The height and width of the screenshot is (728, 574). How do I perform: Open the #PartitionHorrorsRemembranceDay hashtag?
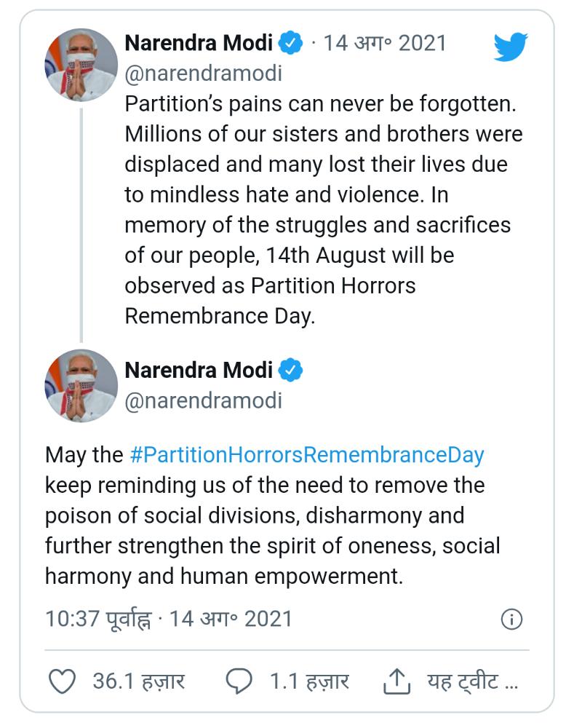pos(306,455)
